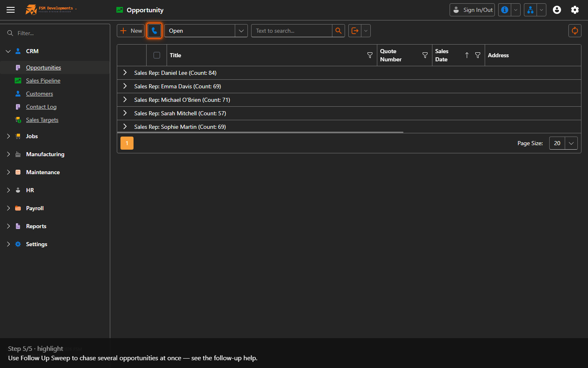The image size is (588, 368).
Task: Open Reports in the sidebar
Action: coord(36,226)
